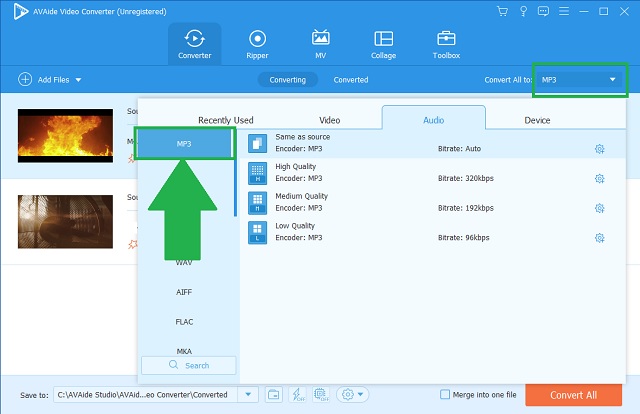This screenshot has height=414, width=640.
Task: Expand the Add Files dropdown arrow
Action: 78,80
